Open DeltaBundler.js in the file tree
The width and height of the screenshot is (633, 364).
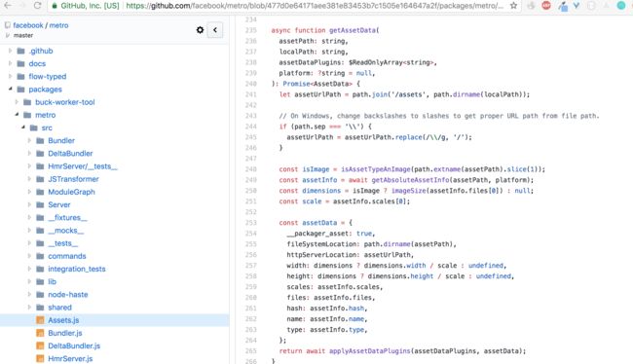click(x=74, y=346)
